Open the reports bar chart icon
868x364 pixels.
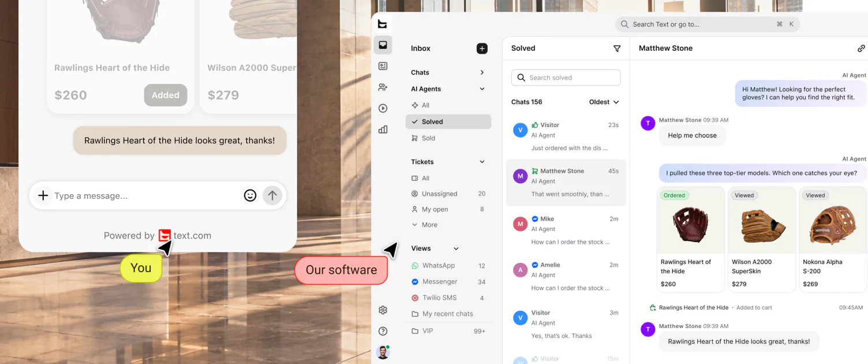[383, 129]
